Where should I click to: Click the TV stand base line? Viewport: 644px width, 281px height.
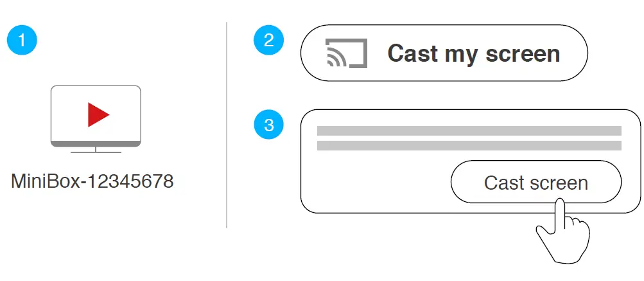click(x=95, y=152)
